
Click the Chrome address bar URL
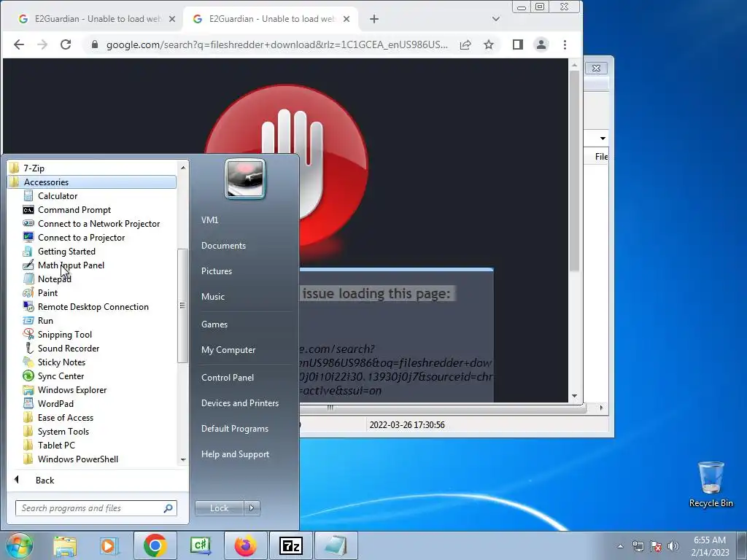[276, 44]
